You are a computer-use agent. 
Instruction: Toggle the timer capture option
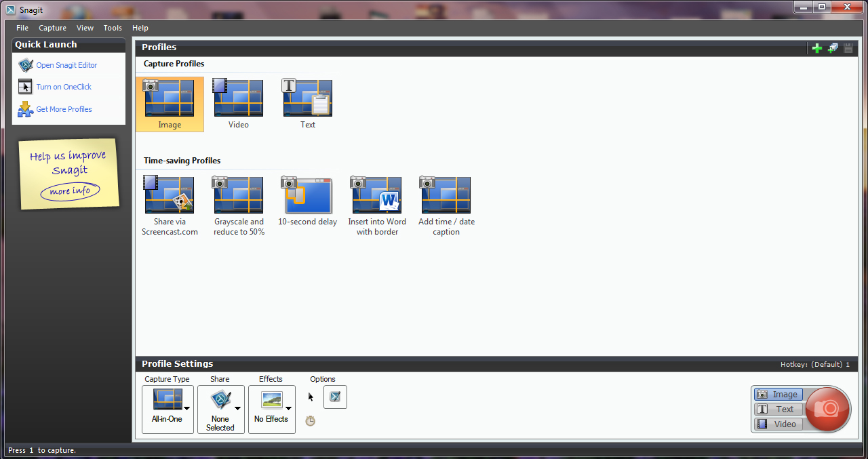tap(310, 421)
